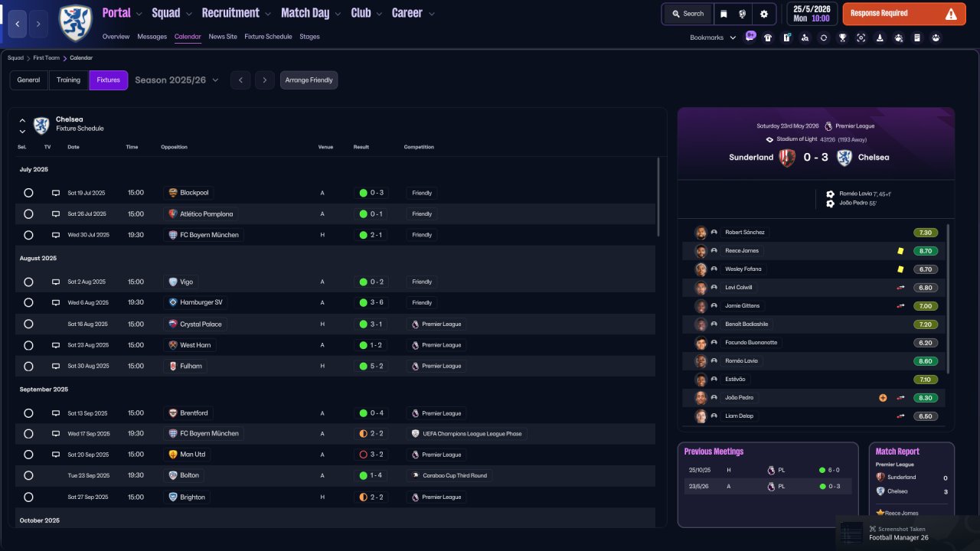Open the Season 2025/26 dropdown
Screen dimensions: 980x551
point(177,80)
